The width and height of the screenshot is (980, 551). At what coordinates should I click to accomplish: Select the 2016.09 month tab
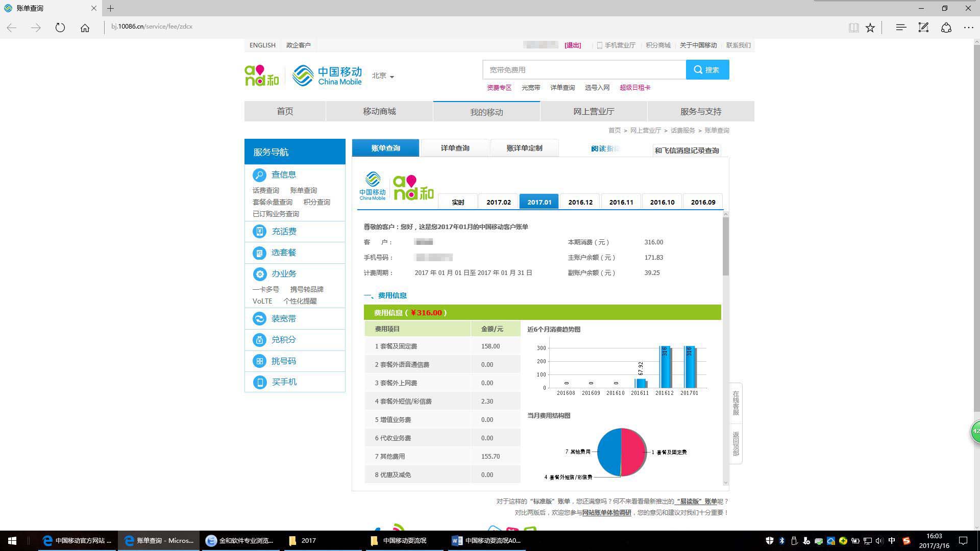point(703,202)
